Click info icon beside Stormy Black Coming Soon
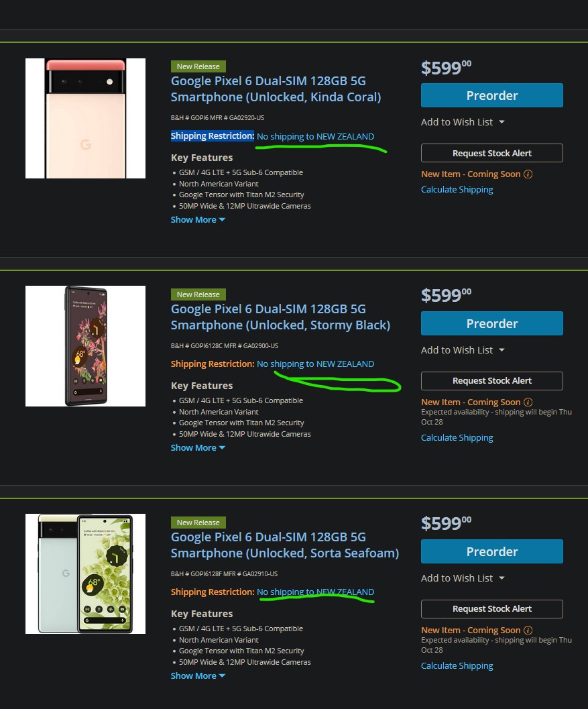 pos(528,402)
